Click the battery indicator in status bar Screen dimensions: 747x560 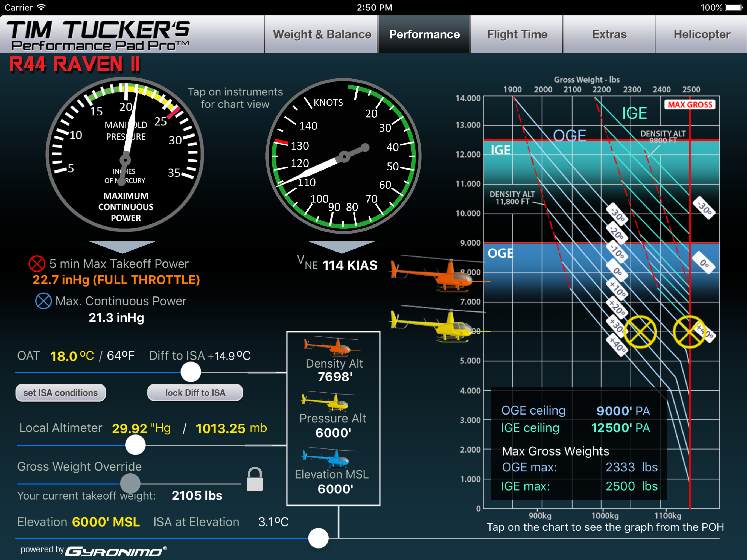tap(734, 7)
